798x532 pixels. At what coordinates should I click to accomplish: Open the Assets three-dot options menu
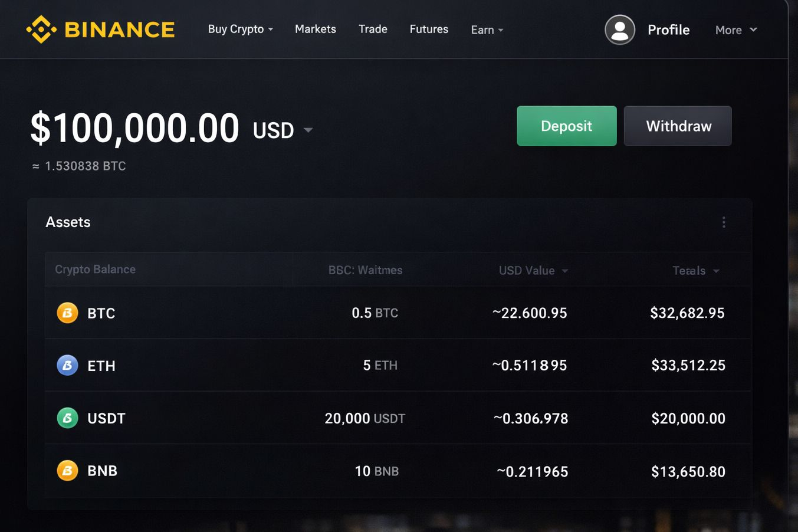point(724,222)
